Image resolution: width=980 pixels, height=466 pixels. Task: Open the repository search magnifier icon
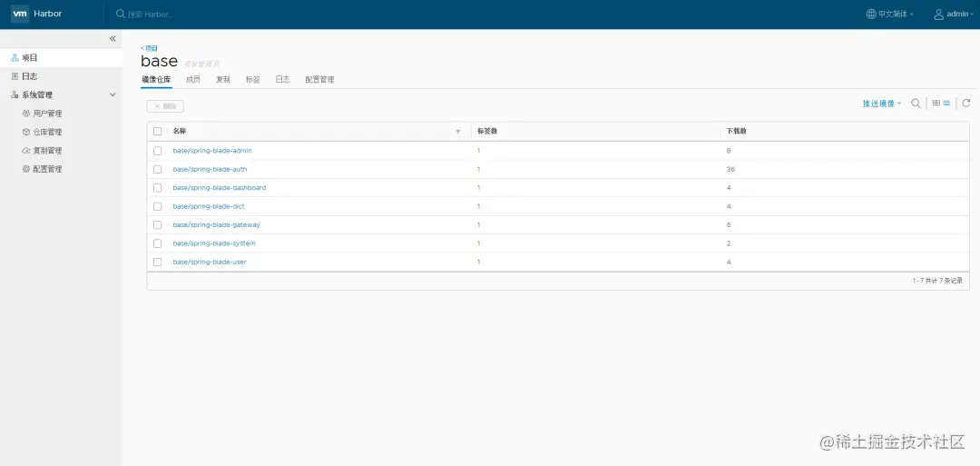click(916, 104)
